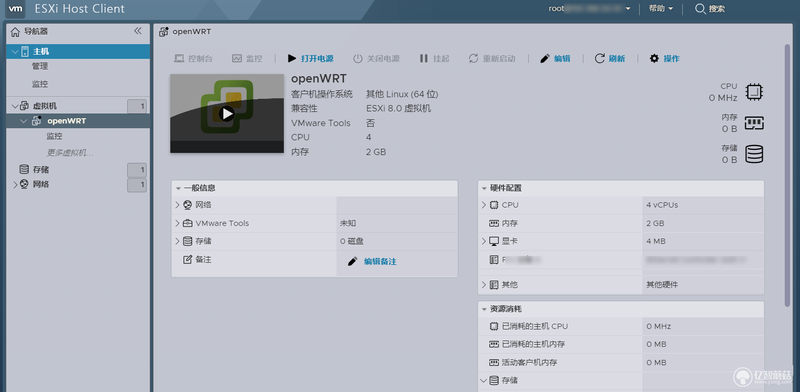Click the CPU chip icon at right

[x=754, y=92]
